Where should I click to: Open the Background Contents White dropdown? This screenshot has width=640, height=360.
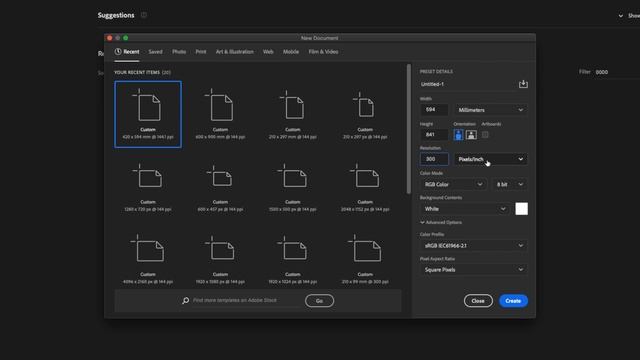[465, 209]
